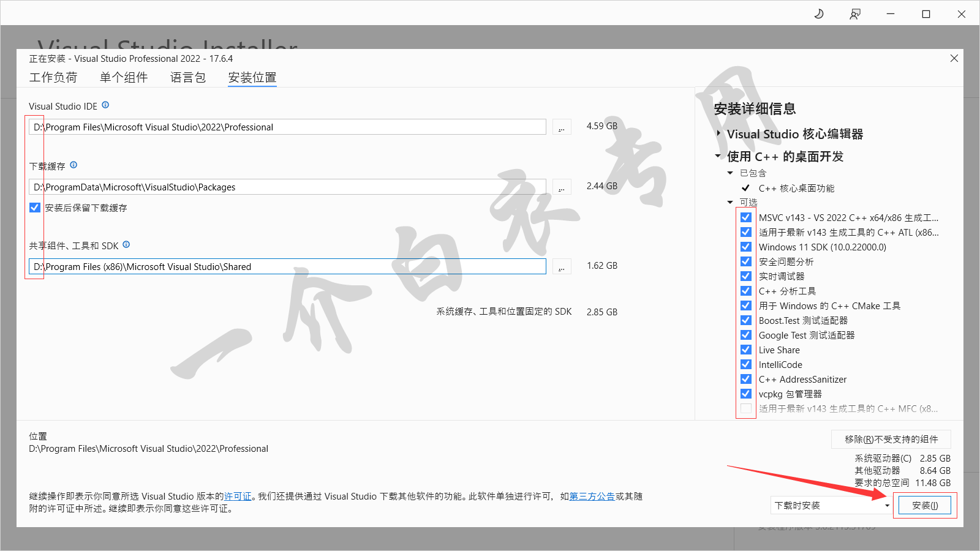980x551 pixels.
Task: Click 要求的总空间 11.48 GB text
Action: point(903,483)
